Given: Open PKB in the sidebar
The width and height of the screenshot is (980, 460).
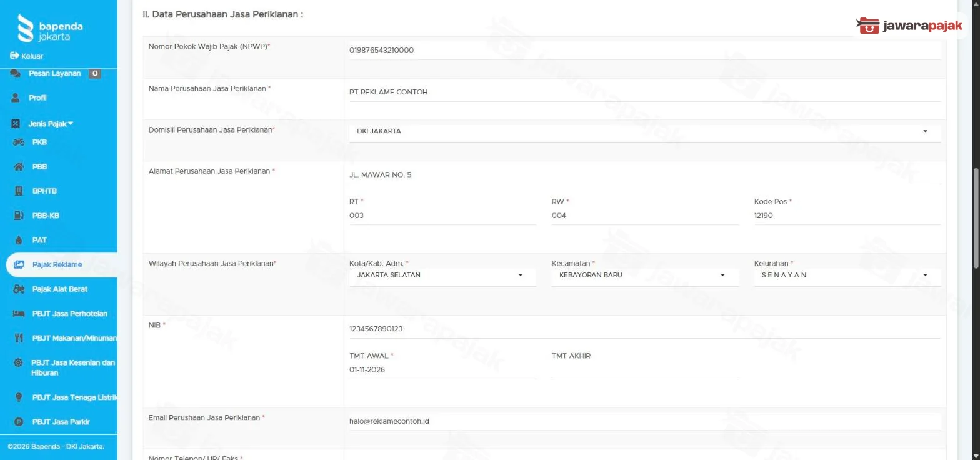Looking at the screenshot, I should (39, 142).
